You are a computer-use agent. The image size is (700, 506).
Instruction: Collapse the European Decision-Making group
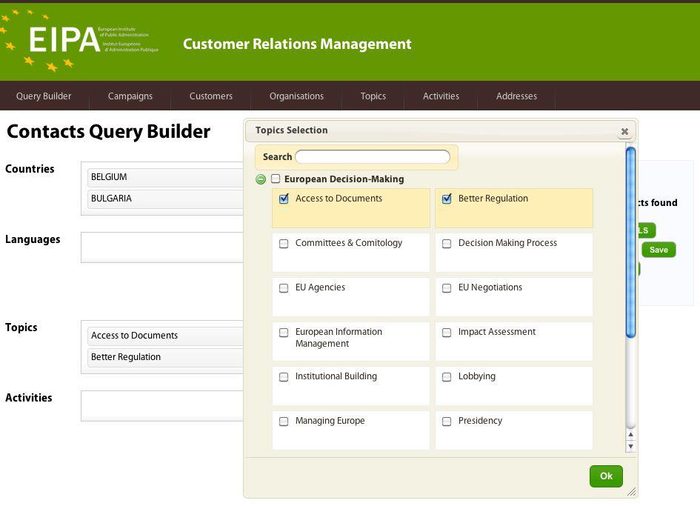[261, 180]
